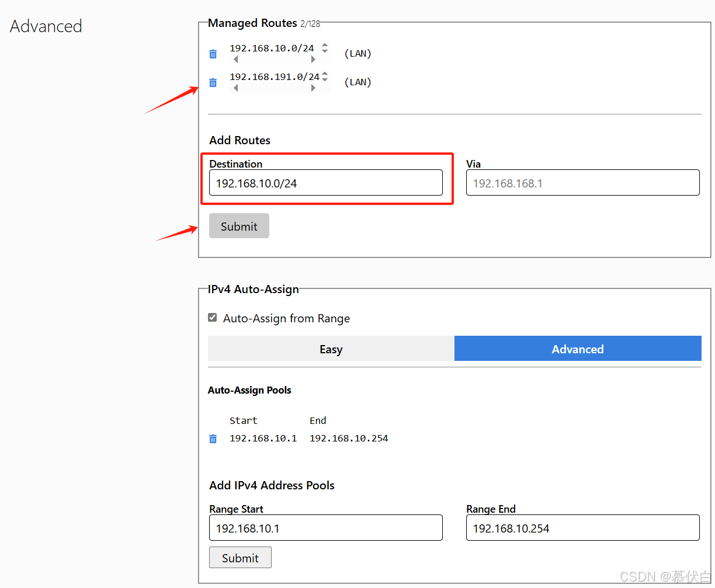715x588 pixels.
Task: Click the right scroll arrow under 192.168.10.0/24 route
Action: (x=313, y=60)
